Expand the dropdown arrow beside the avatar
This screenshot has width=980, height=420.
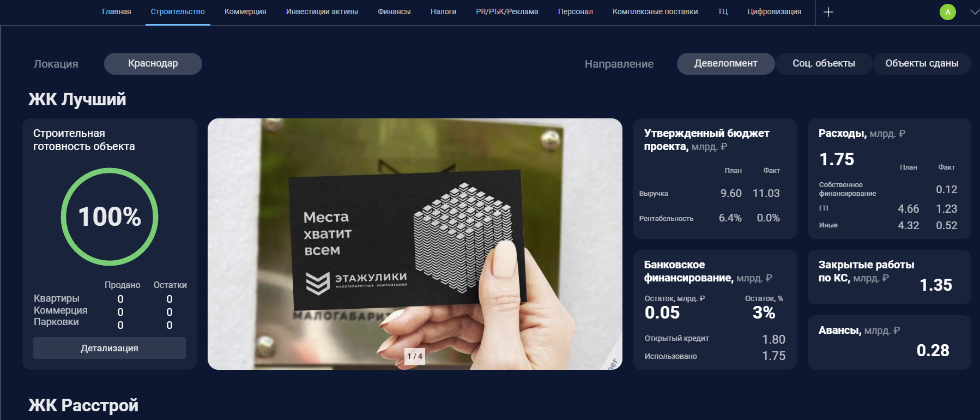[x=974, y=12]
